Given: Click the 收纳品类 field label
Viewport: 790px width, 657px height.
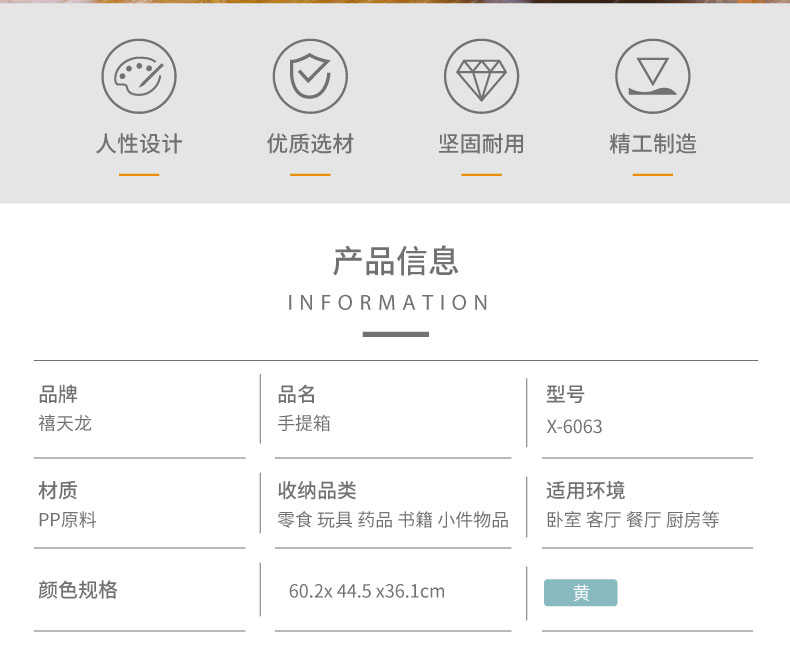Looking at the screenshot, I should (317, 490).
